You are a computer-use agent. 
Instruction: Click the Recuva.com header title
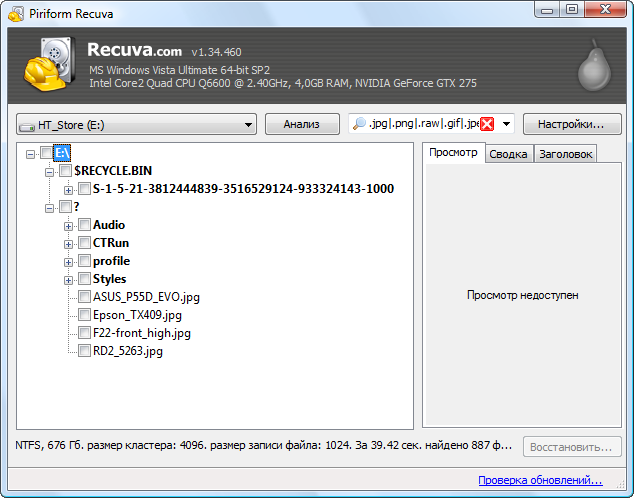pyautogui.click(x=135, y=50)
